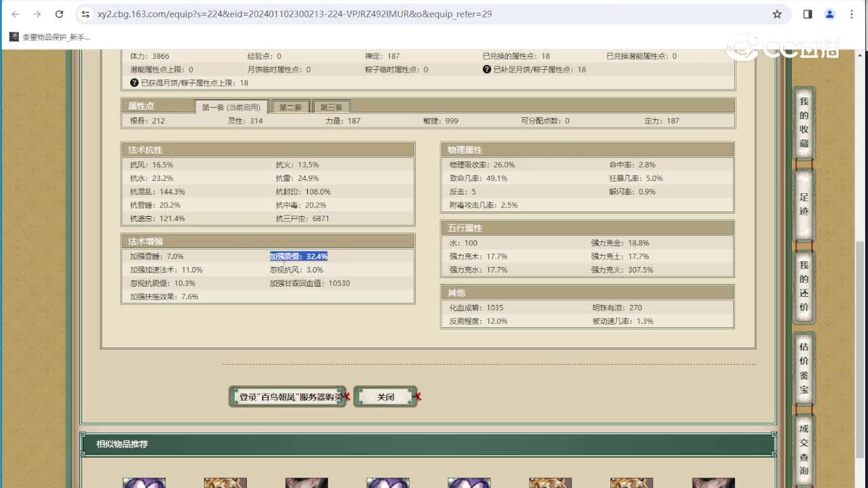This screenshot has width=868, height=488.
Task: Click the 体力: 3866 value
Action: [x=150, y=56]
